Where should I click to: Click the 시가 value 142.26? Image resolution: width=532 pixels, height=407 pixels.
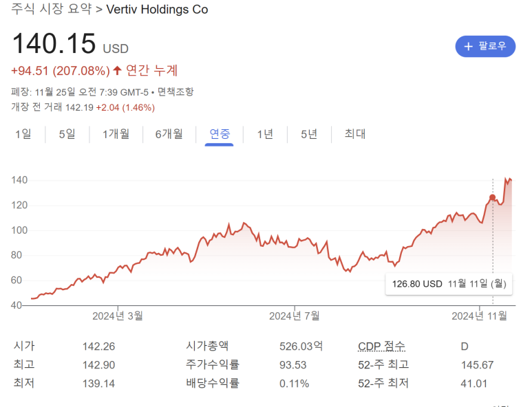click(x=98, y=346)
